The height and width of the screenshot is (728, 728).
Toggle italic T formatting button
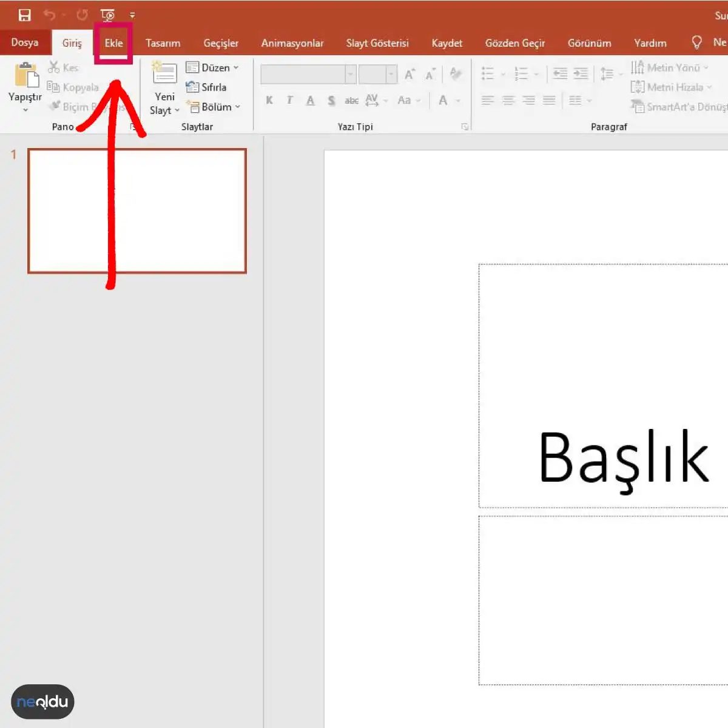[x=290, y=100]
